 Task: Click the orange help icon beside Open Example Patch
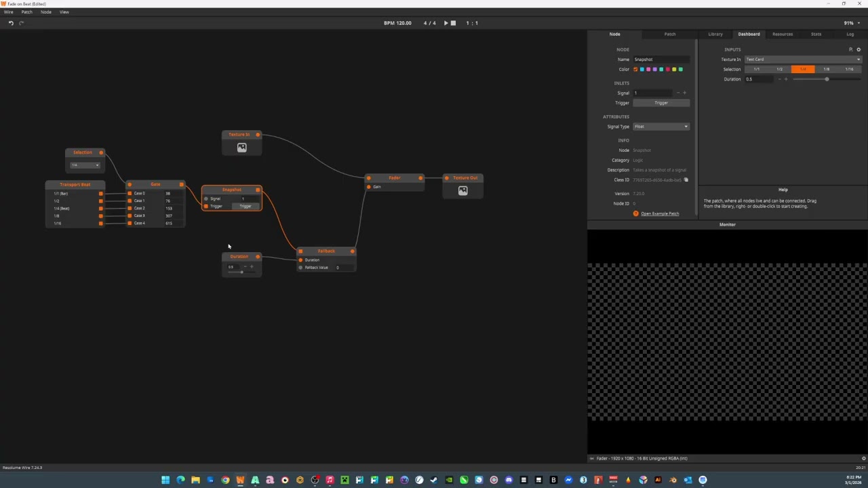[636, 213]
